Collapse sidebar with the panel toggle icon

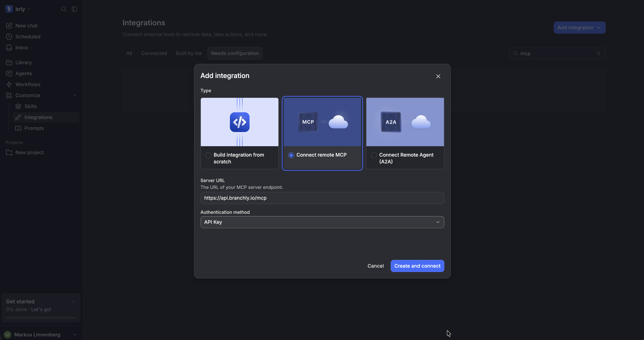point(74,9)
